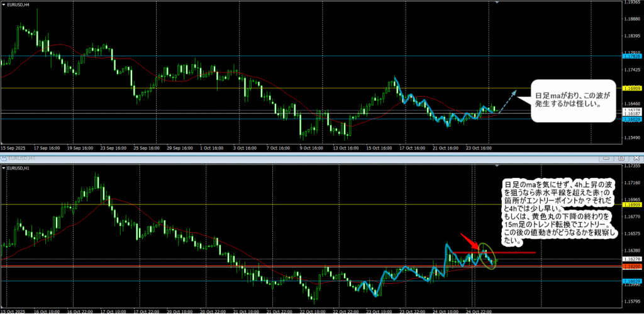Click the 1.16200 orange price label on H1 chart
This screenshot has height=314, width=644.
(x=632, y=266)
